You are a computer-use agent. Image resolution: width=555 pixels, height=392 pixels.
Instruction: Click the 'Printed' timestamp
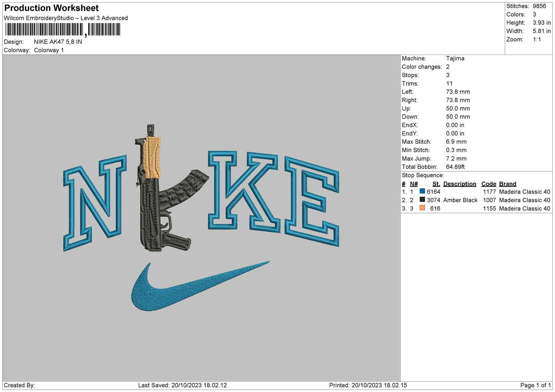(x=368, y=385)
